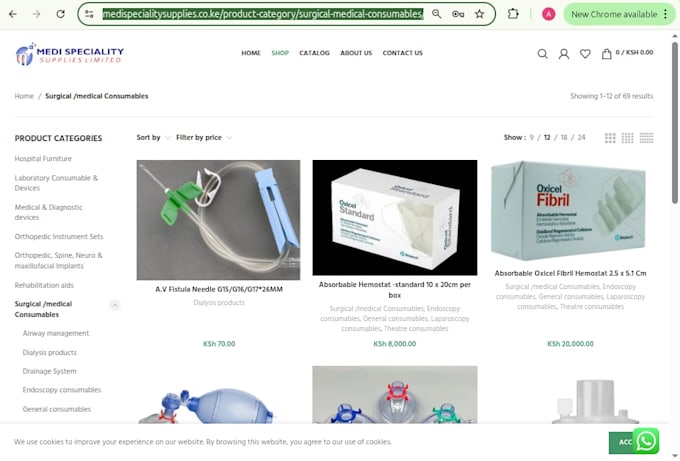
Task: Click the Medi Speciality Supplies logo
Action: (x=70, y=54)
